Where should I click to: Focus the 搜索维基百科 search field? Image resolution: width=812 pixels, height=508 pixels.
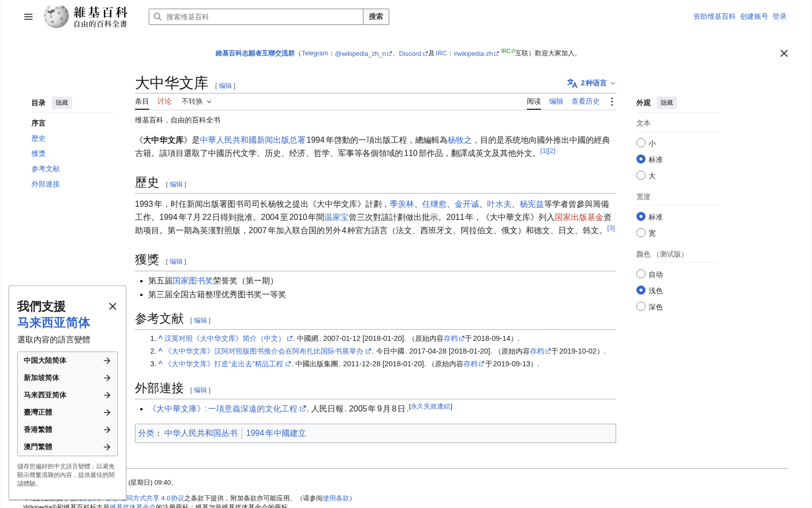tap(256, 17)
